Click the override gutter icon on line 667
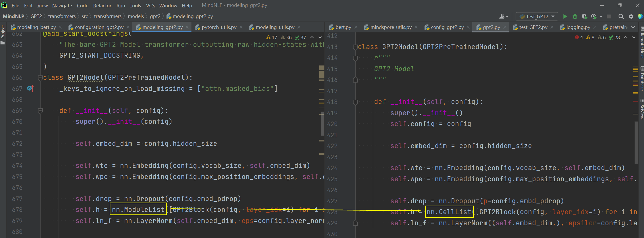This screenshot has height=238, width=644. coord(30,88)
